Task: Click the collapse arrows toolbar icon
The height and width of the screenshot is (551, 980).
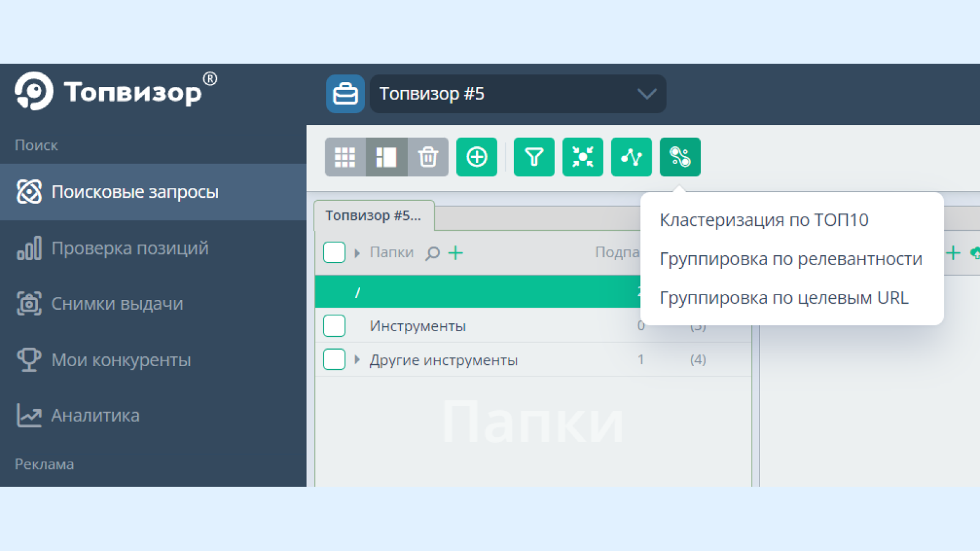Action: [x=582, y=157]
